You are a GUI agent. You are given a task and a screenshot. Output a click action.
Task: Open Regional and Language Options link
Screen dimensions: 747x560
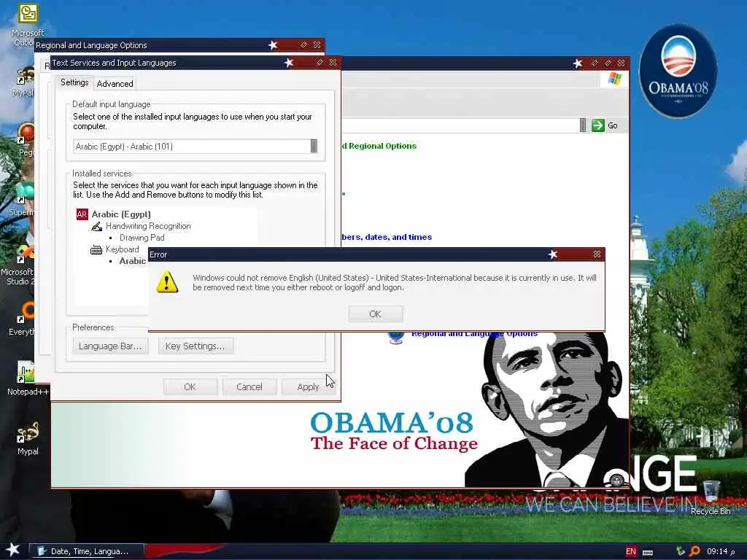[474, 333]
